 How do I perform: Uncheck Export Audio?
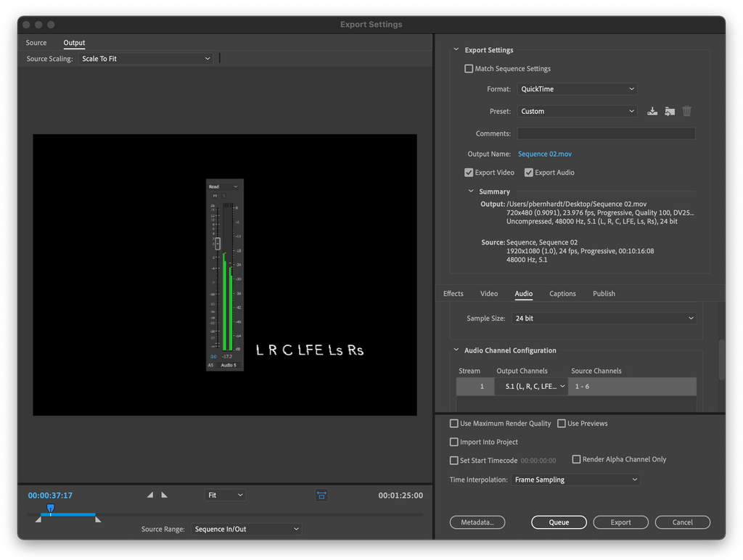529,173
